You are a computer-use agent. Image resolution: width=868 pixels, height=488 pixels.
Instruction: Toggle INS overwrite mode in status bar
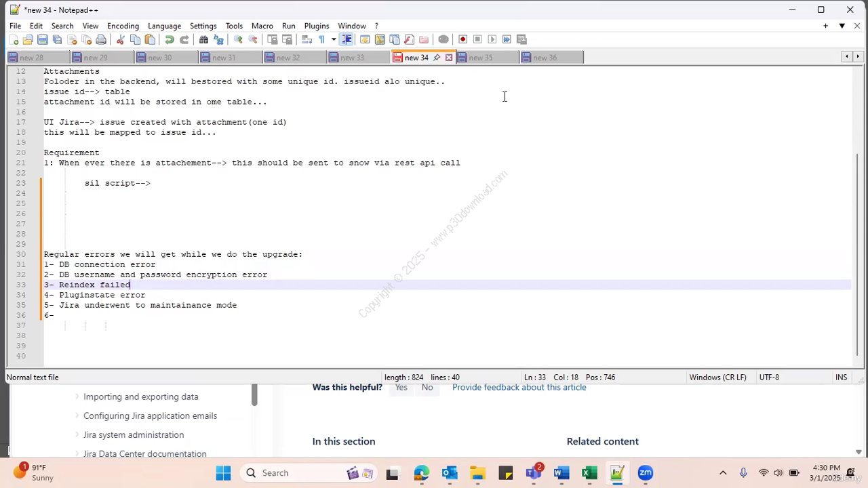click(x=842, y=378)
